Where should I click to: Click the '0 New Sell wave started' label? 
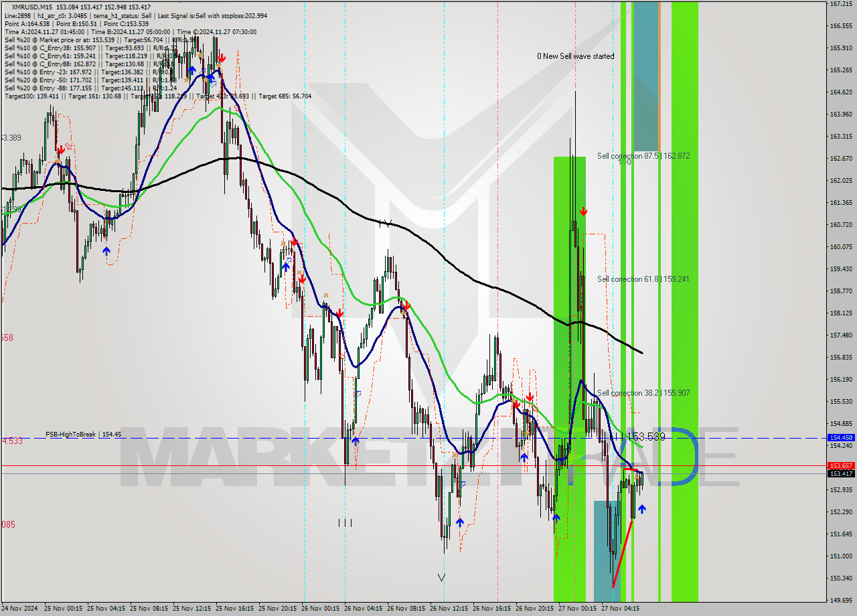click(x=575, y=56)
